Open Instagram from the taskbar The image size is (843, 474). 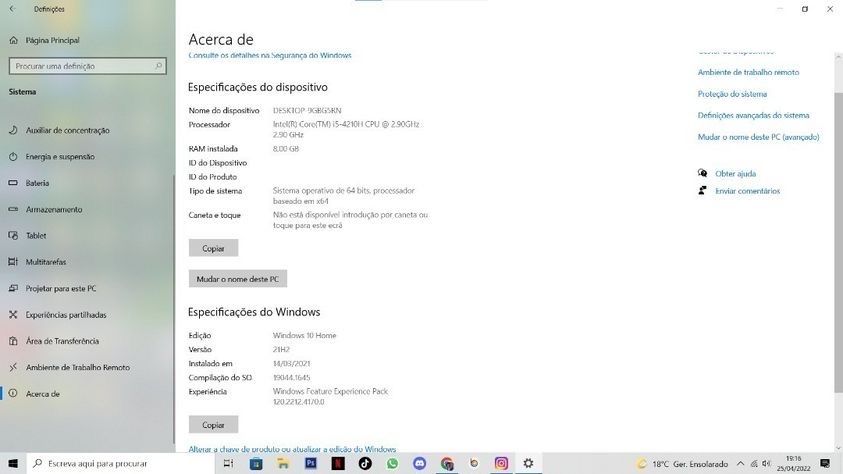click(x=501, y=463)
